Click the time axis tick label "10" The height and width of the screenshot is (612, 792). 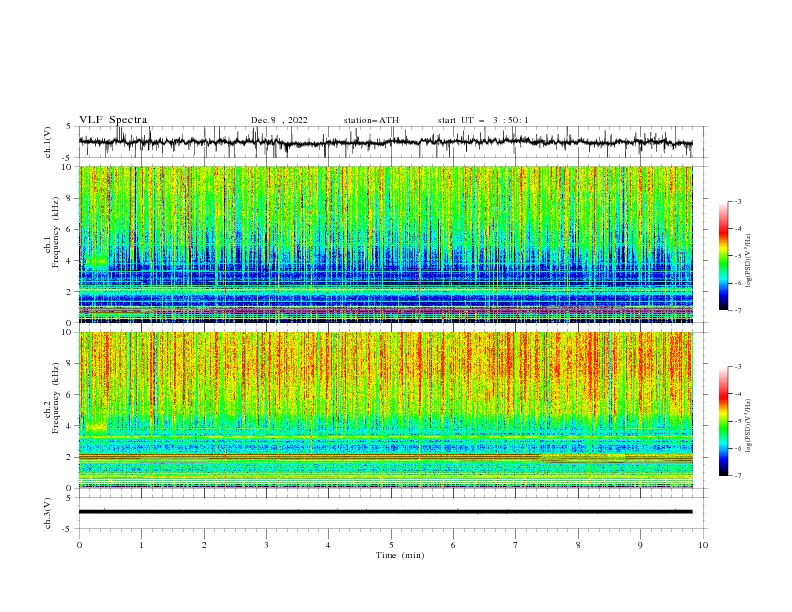click(703, 545)
